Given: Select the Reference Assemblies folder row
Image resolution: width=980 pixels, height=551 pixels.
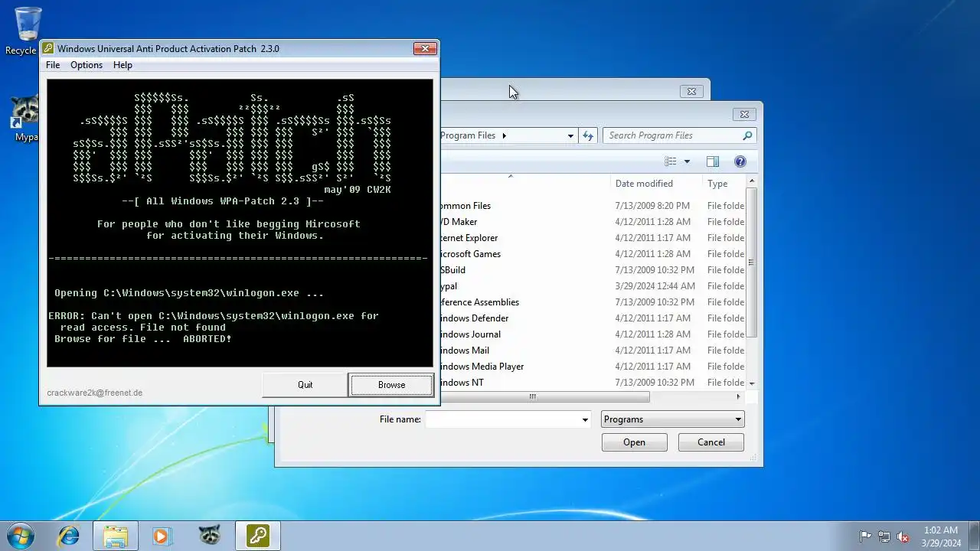Looking at the screenshot, I should (x=592, y=302).
